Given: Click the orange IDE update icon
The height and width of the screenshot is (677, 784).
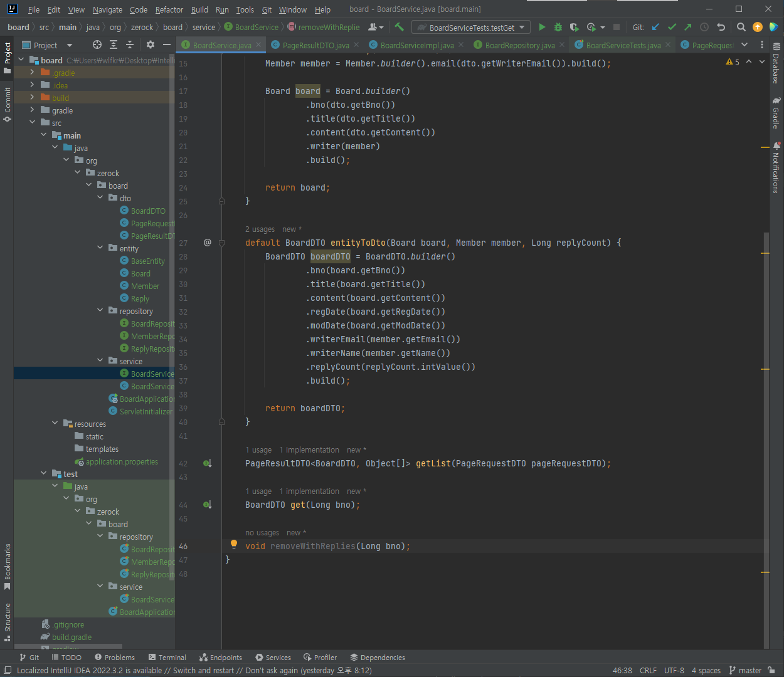Looking at the screenshot, I should [x=758, y=27].
